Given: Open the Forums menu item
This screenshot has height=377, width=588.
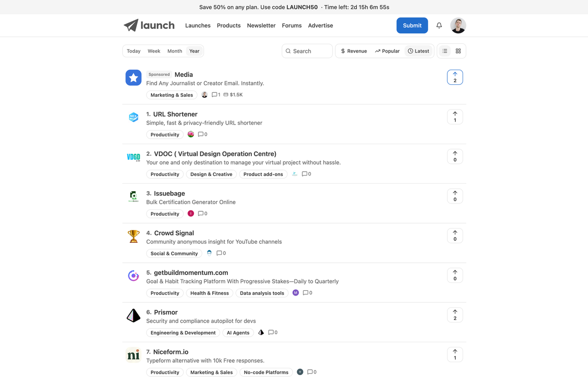Looking at the screenshot, I should coord(292,25).
